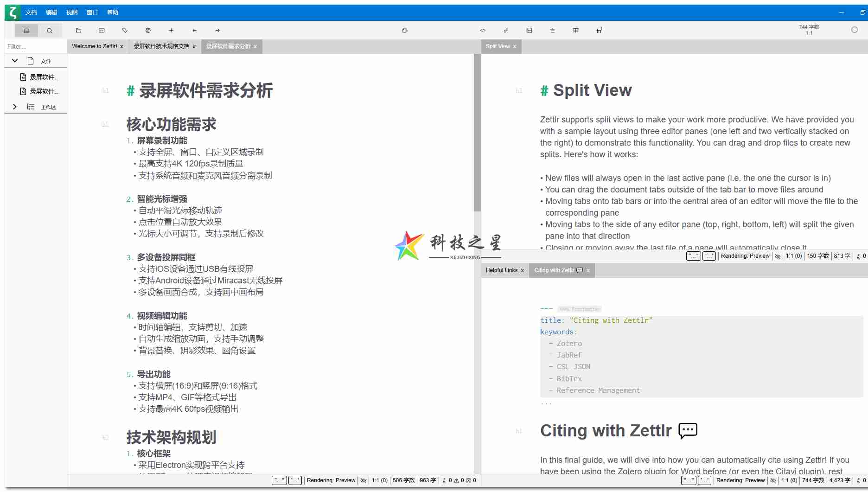Navigate back with the left arrow
Image resolution: width=868 pixels, height=492 pixels.
194,30
